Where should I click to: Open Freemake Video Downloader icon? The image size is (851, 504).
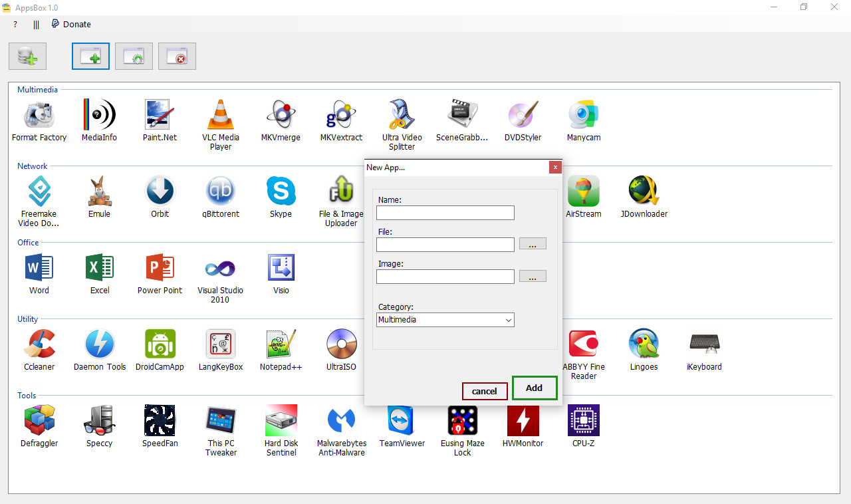click(39, 191)
